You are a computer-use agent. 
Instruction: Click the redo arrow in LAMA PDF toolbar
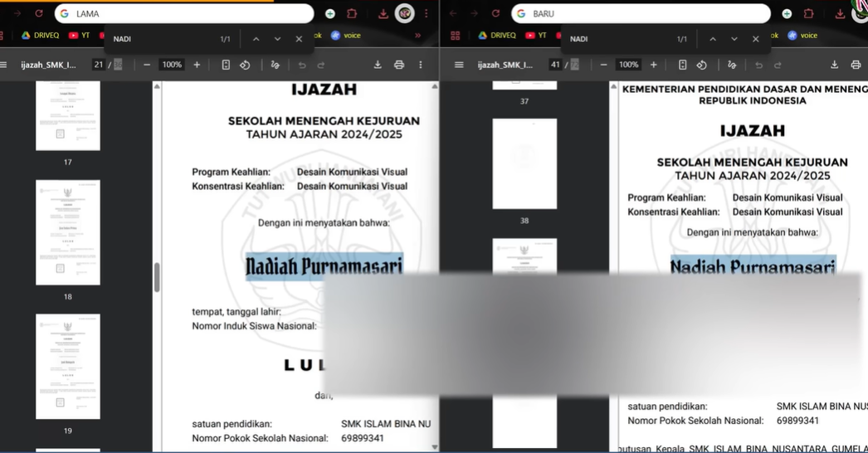pos(321,66)
